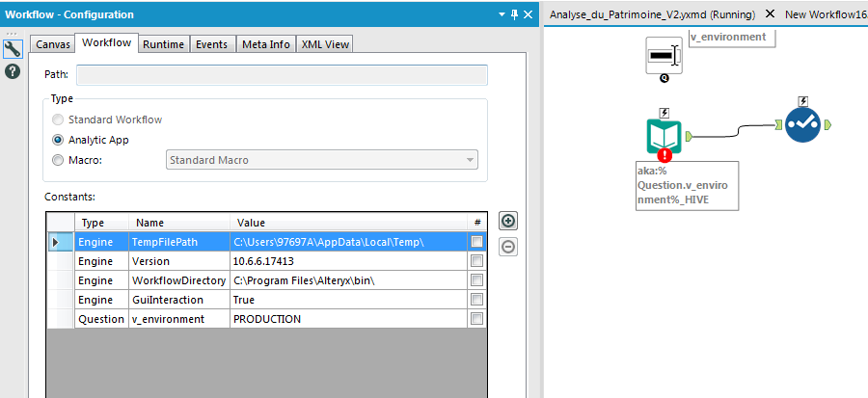
Task: Click the Name column header
Action: tap(179, 223)
